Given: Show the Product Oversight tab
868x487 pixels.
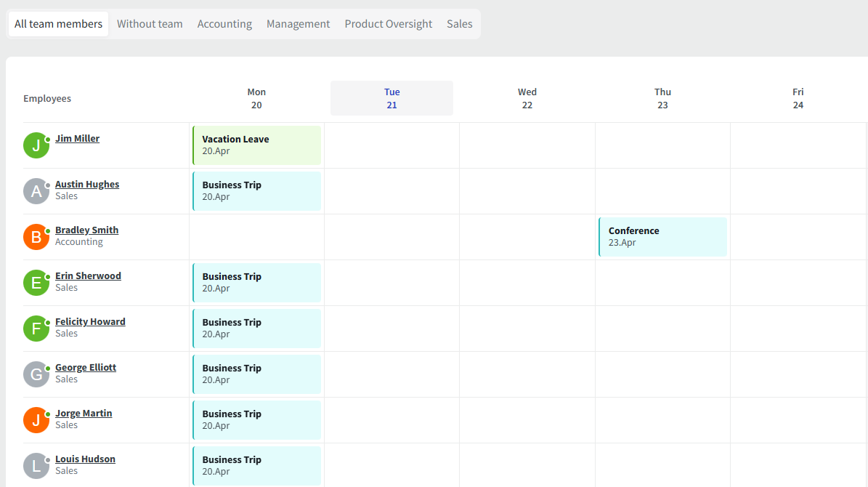Looking at the screenshot, I should pyautogui.click(x=388, y=24).
